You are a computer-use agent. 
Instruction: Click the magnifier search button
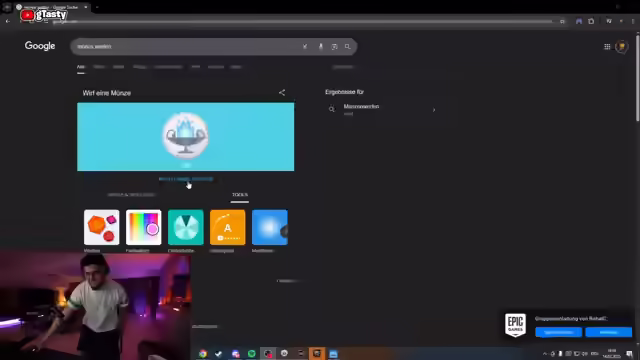347,47
